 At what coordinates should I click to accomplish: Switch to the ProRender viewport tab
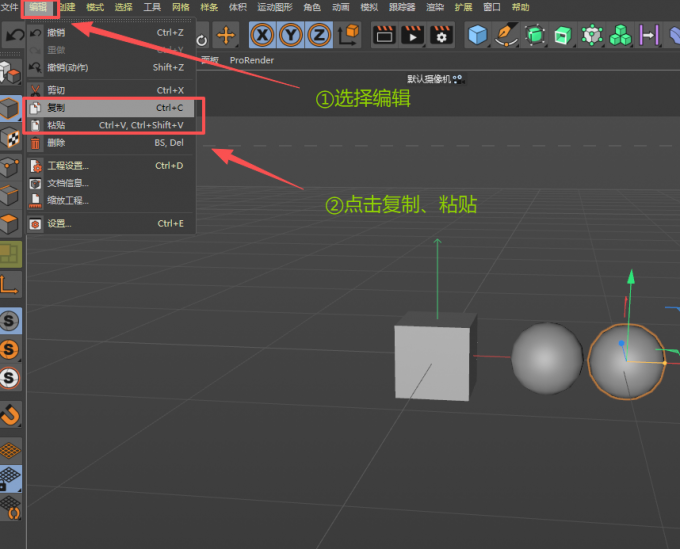[251, 60]
